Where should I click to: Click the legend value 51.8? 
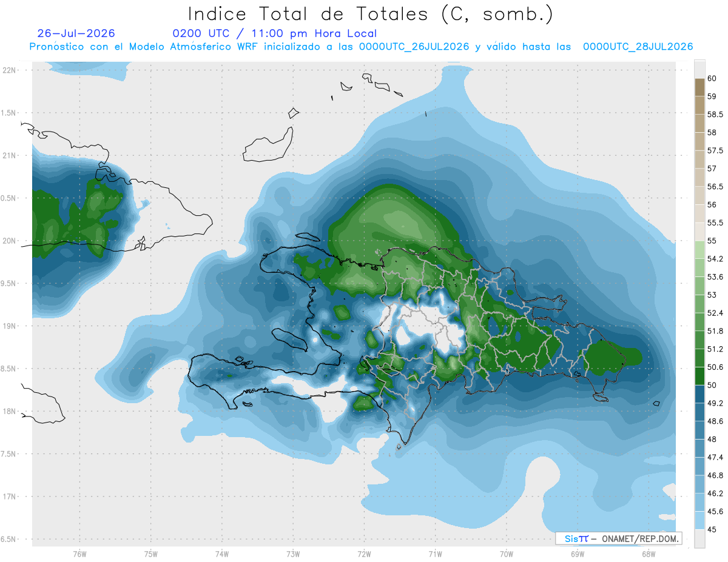click(x=716, y=331)
